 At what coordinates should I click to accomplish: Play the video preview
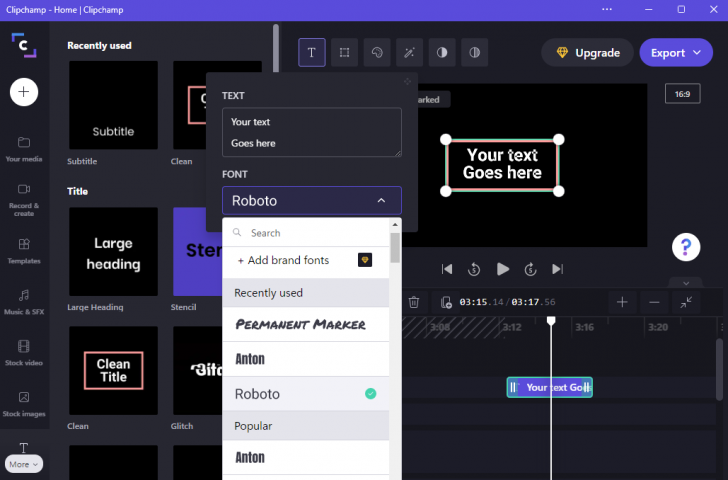503,269
